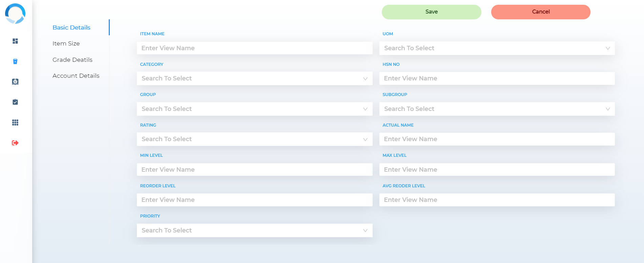Viewport: 644px width, 263px height.
Task: Expand the Group dropdown arrow
Action: (x=365, y=109)
